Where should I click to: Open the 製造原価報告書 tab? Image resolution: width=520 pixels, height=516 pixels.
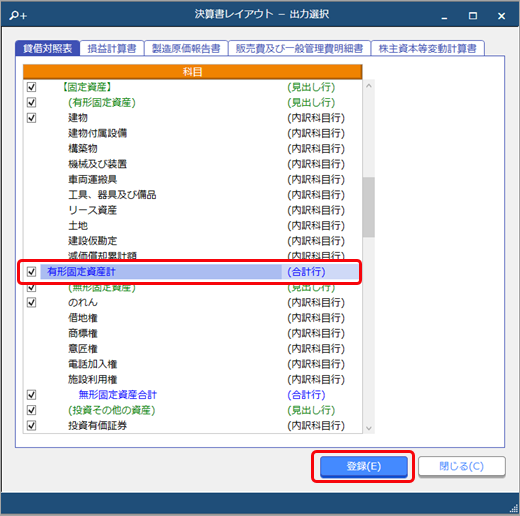[186, 48]
